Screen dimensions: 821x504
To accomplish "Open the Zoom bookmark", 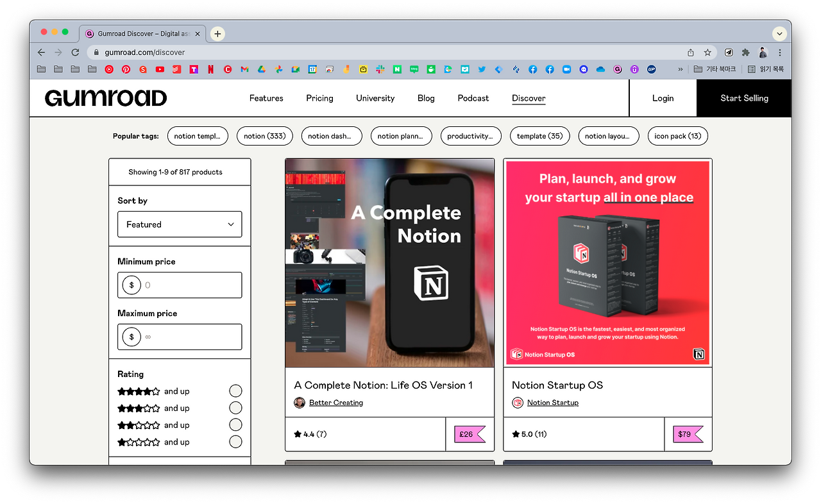I will [567, 69].
